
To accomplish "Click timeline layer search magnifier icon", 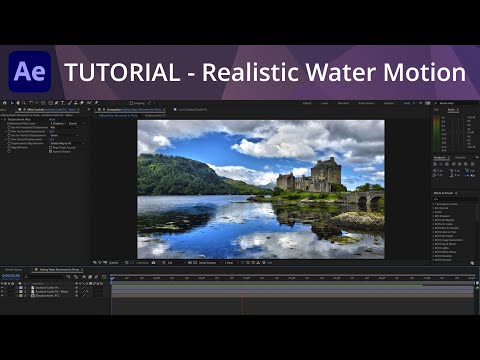I will click(x=26, y=277).
